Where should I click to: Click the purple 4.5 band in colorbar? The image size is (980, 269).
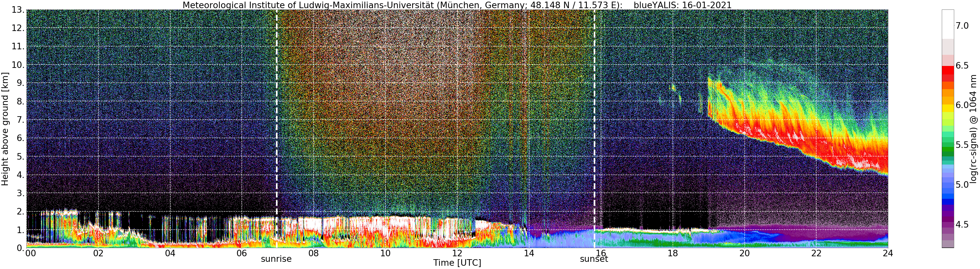(948, 225)
